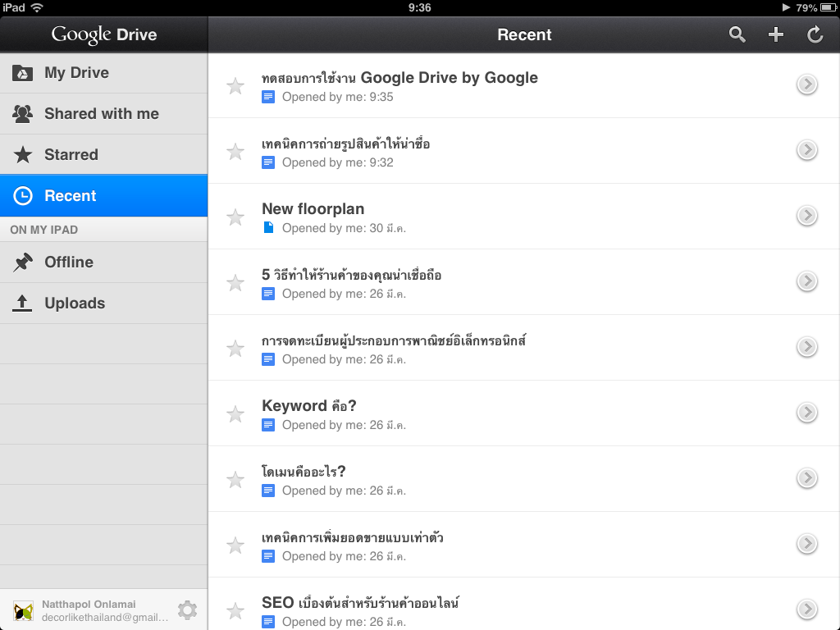This screenshot has height=630, width=840.
Task: Open Uploads section in sidebar
Action: click(x=104, y=304)
